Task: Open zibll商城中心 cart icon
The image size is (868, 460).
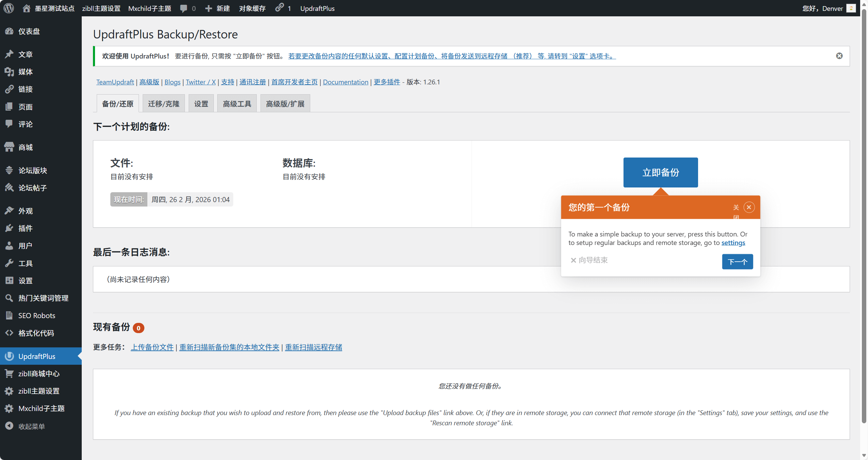Action: pyautogui.click(x=9, y=374)
